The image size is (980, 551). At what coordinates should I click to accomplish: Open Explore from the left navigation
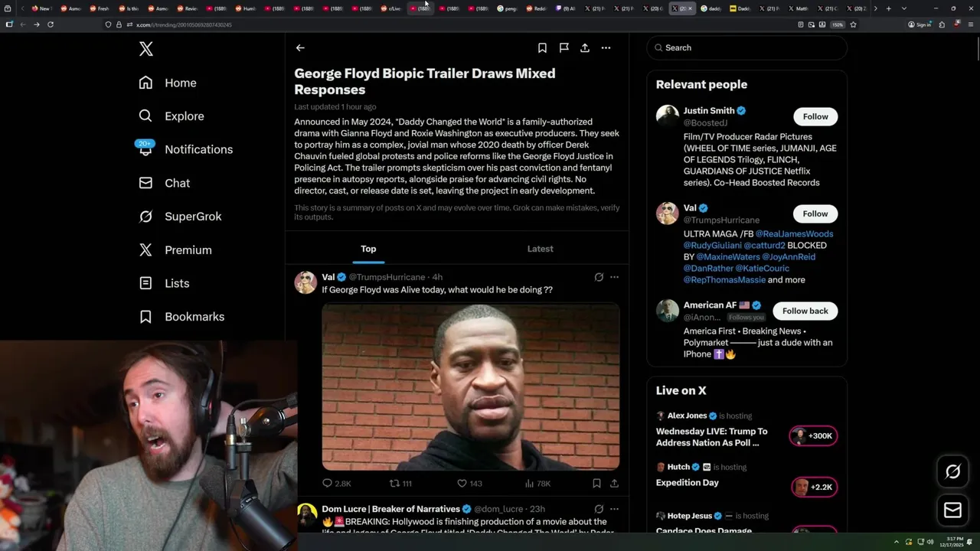point(171,116)
